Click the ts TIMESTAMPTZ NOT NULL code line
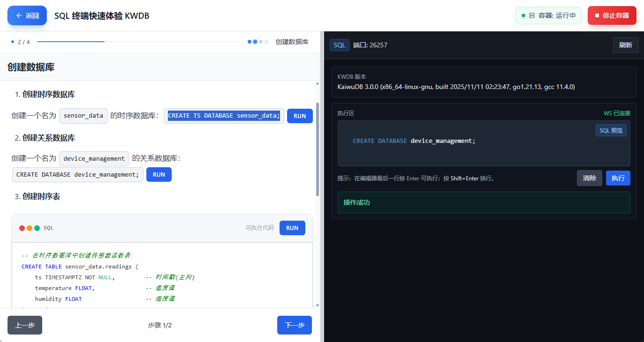Screen dimensions: 644x342 point(75,277)
